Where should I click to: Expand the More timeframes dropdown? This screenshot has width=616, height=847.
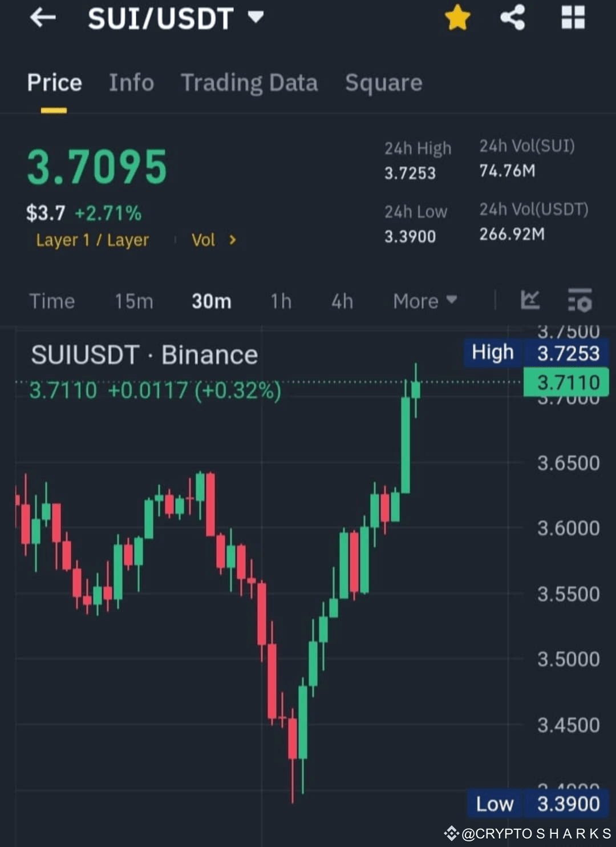pos(424,301)
